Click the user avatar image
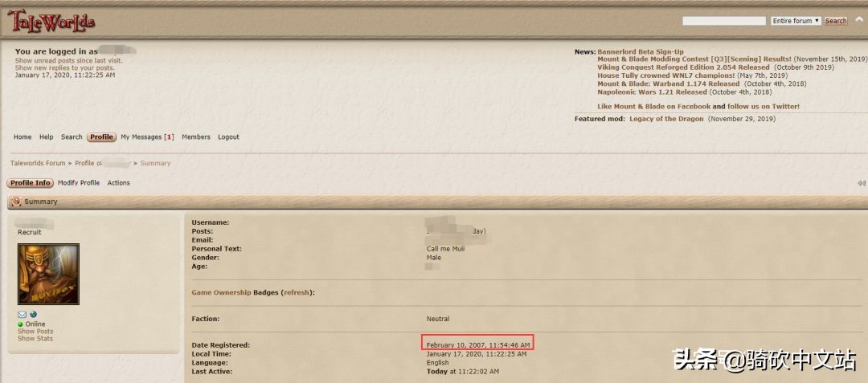This screenshot has width=868, height=383. 48,274
